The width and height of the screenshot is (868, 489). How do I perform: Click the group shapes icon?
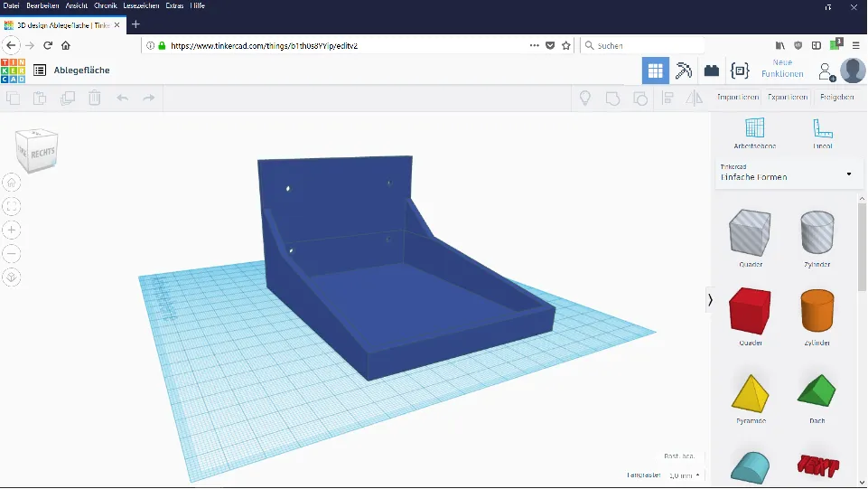click(612, 99)
